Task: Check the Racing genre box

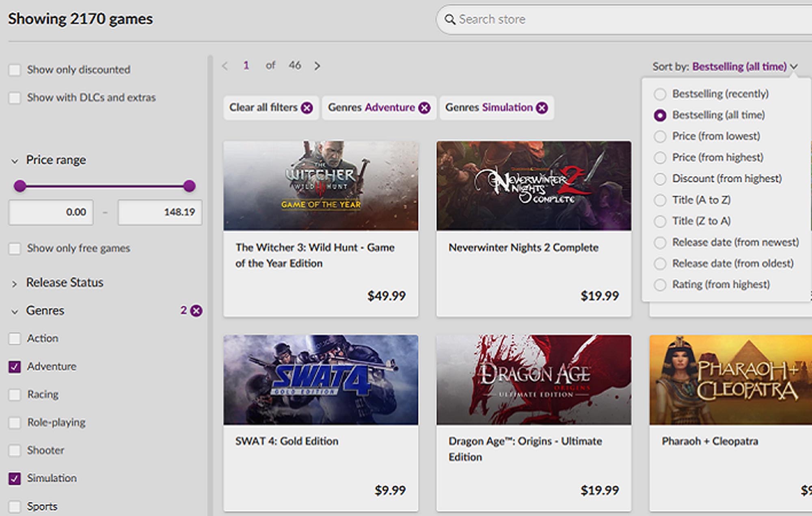Action: [x=15, y=395]
